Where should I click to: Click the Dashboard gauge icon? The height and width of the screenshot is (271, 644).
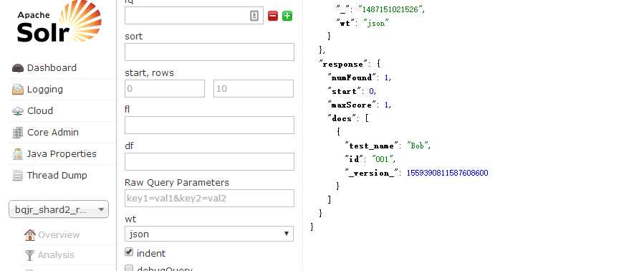tap(18, 68)
